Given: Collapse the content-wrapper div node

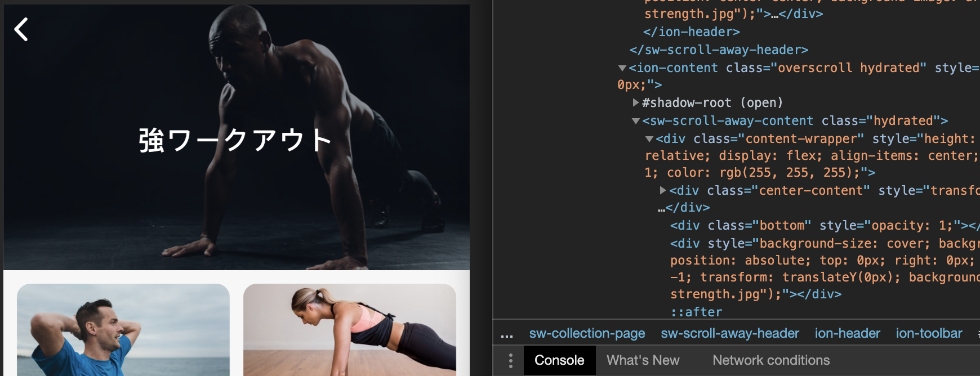Looking at the screenshot, I should 649,139.
